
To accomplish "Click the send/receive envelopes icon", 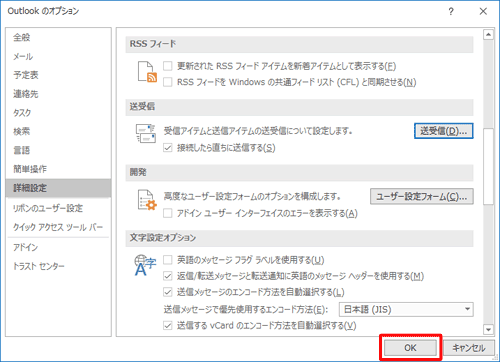I will (x=146, y=133).
